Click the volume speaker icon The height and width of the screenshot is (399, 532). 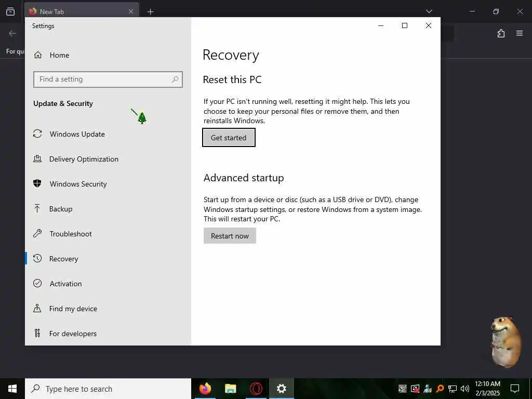pyautogui.click(x=464, y=389)
